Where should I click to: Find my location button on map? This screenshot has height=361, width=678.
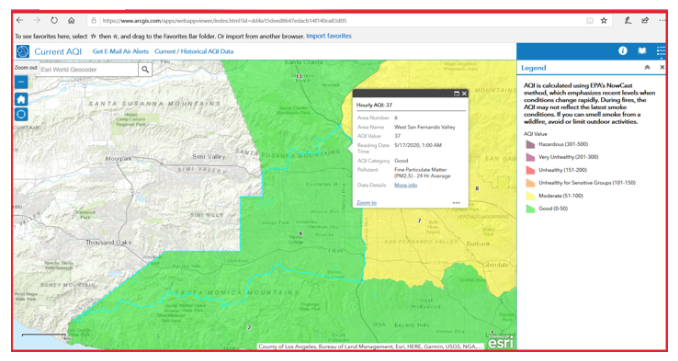[21, 115]
